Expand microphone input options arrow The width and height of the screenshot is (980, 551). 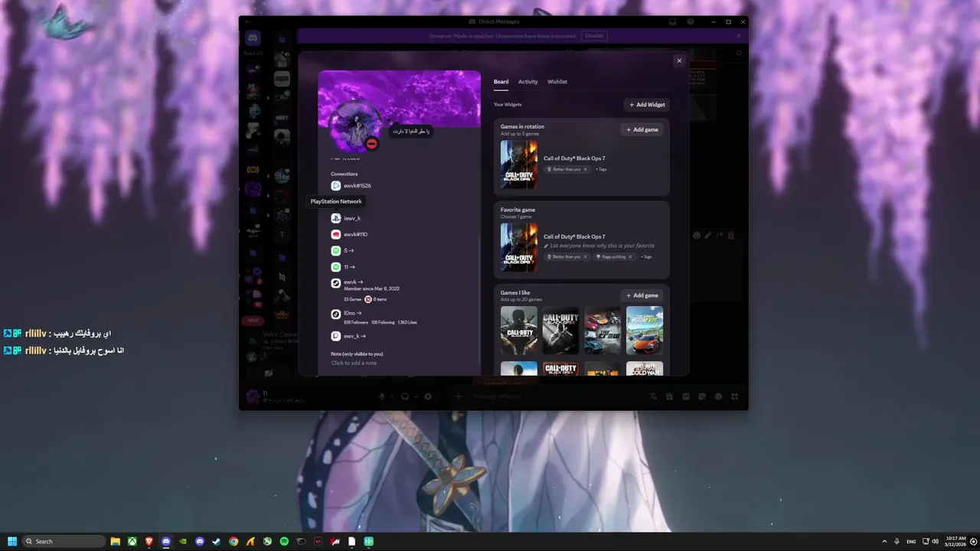[x=391, y=396]
